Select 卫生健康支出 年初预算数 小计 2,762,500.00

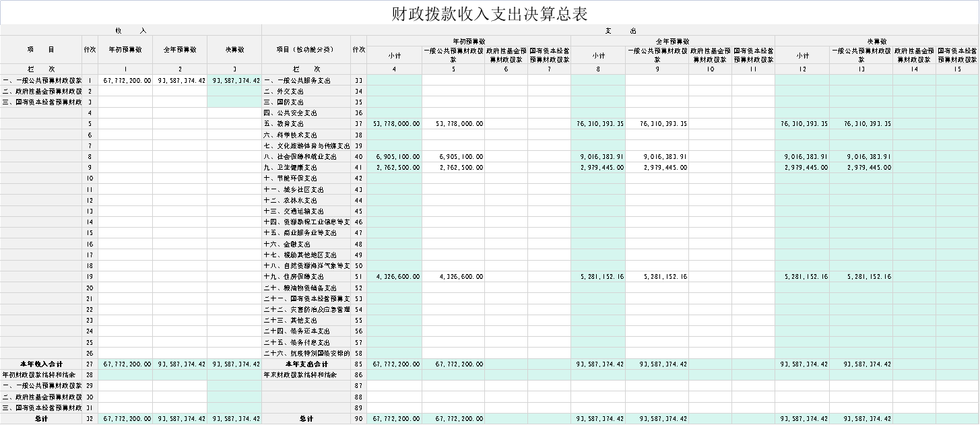395,167
